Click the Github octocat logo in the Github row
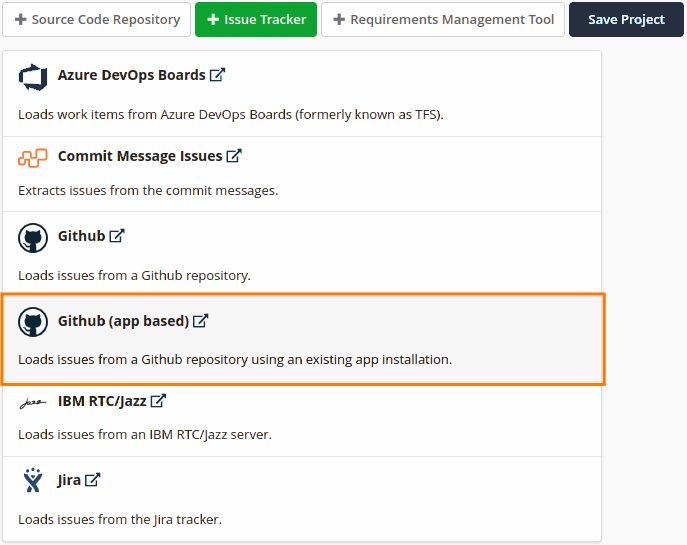687x545 pixels. coord(33,238)
